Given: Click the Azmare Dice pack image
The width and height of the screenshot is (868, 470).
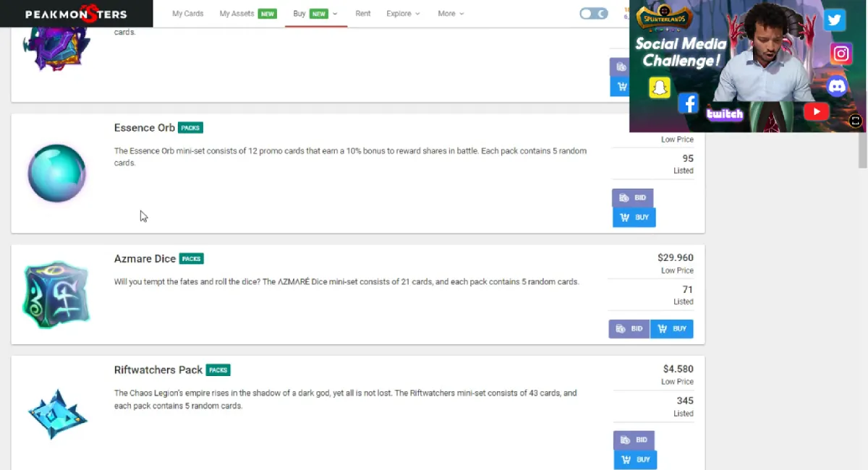Looking at the screenshot, I should (x=56, y=295).
